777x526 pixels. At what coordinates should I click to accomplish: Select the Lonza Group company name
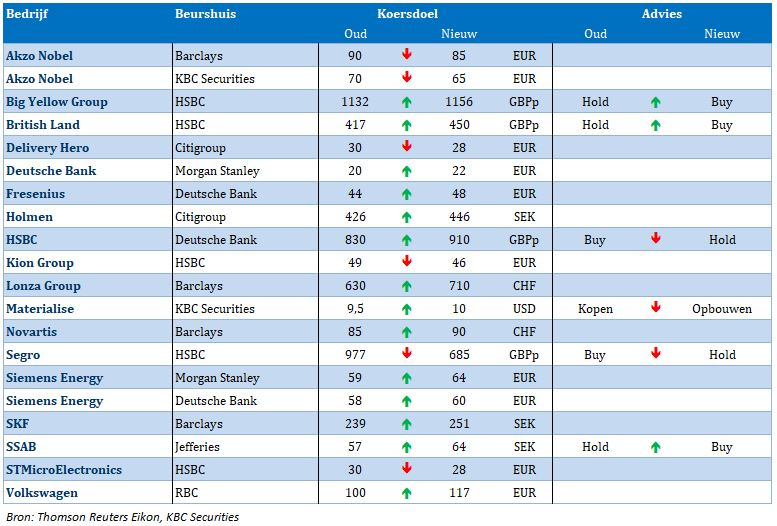coord(43,286)
